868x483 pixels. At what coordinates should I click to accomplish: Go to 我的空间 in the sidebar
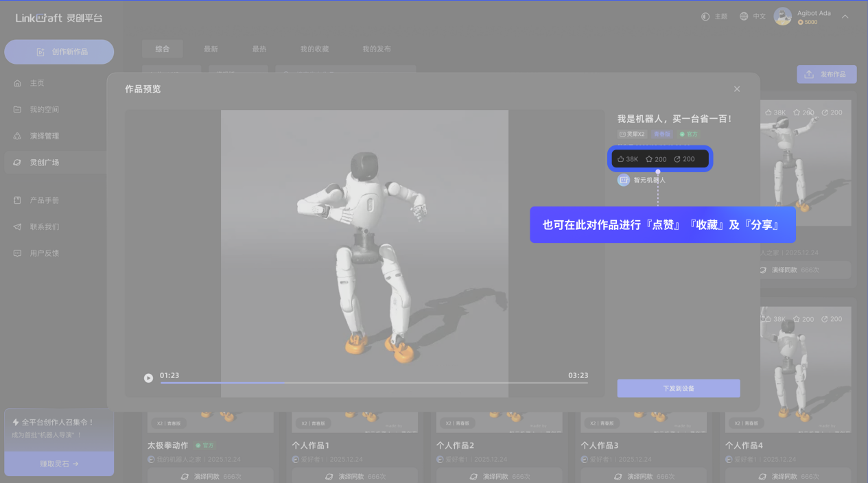click(44, 110)
